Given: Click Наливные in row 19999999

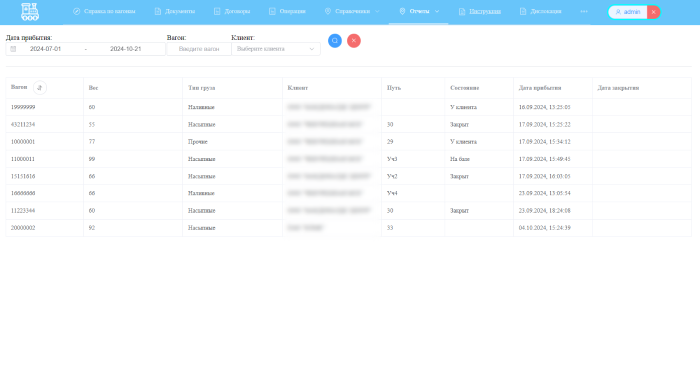Looking at the screenshot, I should click(x=201, y=107).
